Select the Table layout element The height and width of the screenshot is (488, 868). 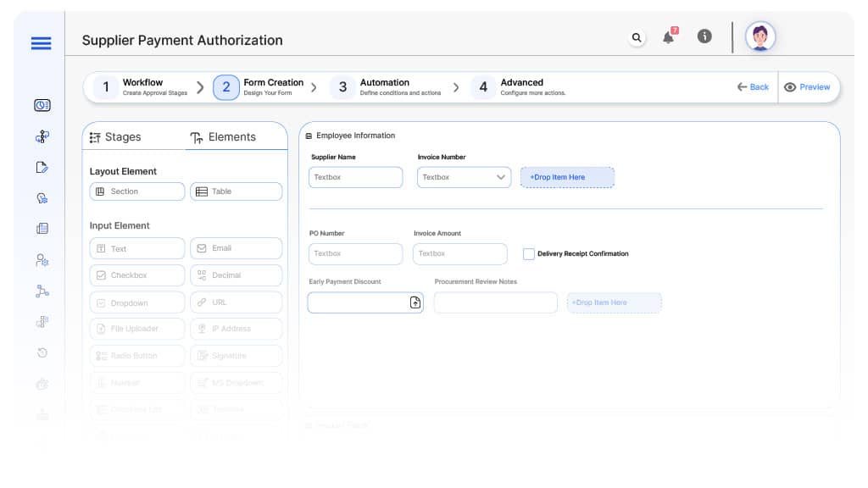click(236, 191)
